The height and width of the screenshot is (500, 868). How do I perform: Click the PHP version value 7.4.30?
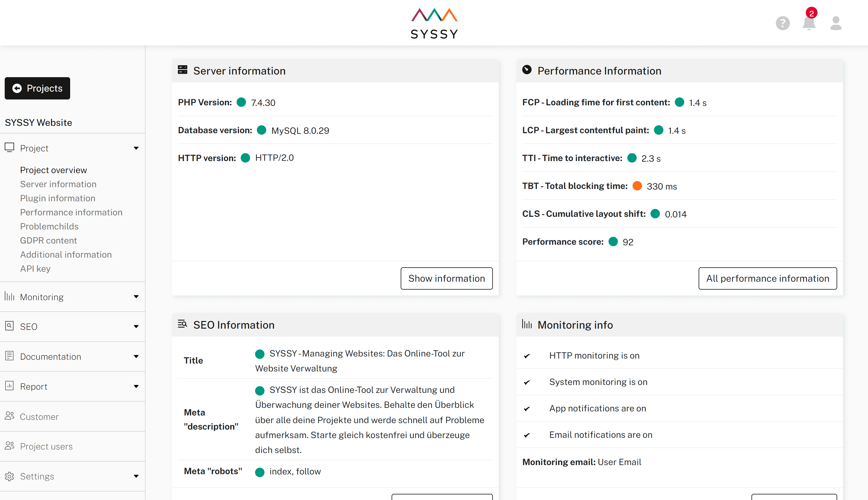(x=263, y=103)
